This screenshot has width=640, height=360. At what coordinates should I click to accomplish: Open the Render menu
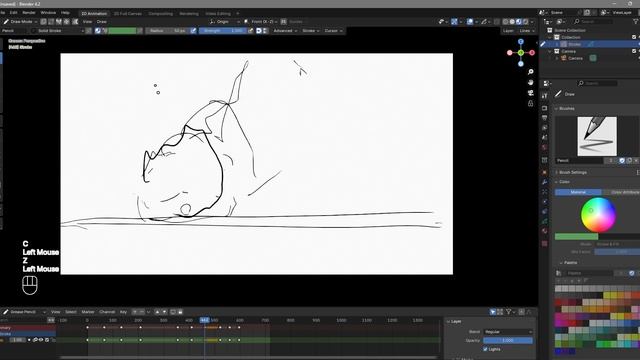(29, 13)
